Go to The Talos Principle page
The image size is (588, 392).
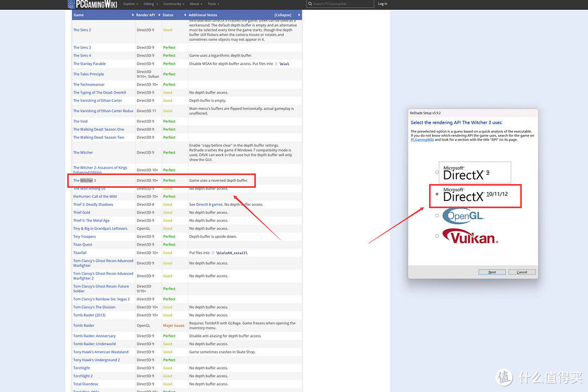coord(89,74)
